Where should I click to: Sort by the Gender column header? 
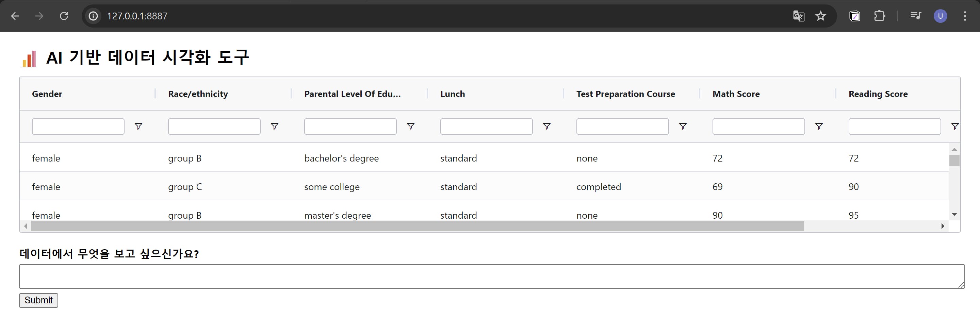47,94
